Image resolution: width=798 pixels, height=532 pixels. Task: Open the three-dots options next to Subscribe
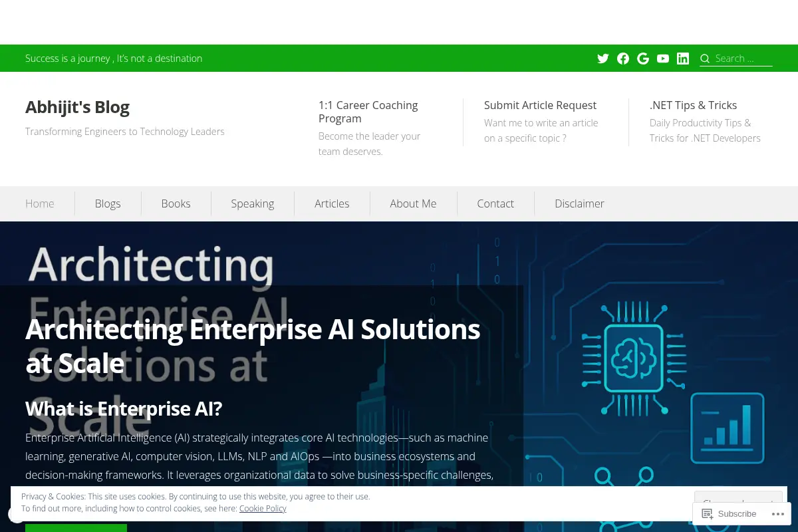(x=778, y=514)
